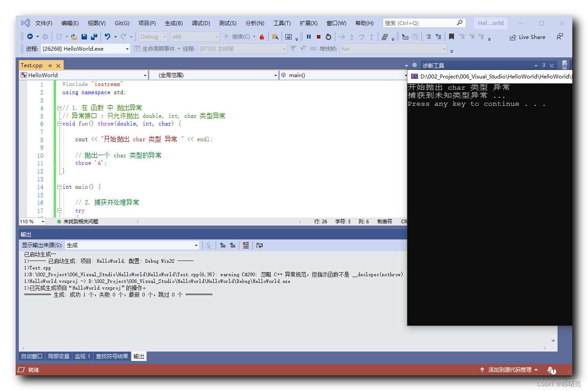Stop debugging with the red square

[319, 37]
